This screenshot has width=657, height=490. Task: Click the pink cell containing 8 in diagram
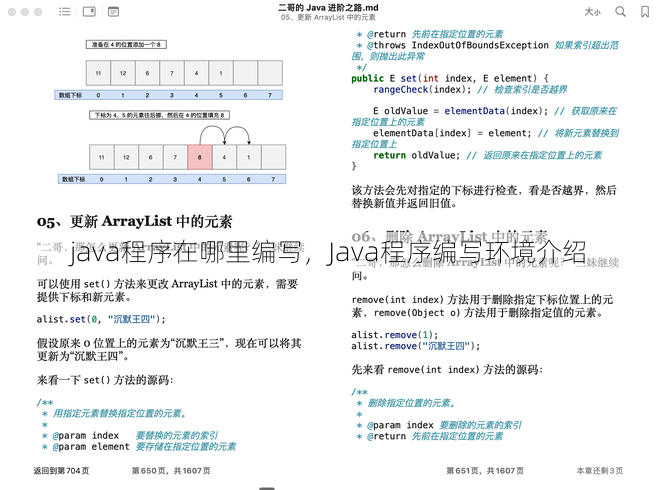(199, 157)
